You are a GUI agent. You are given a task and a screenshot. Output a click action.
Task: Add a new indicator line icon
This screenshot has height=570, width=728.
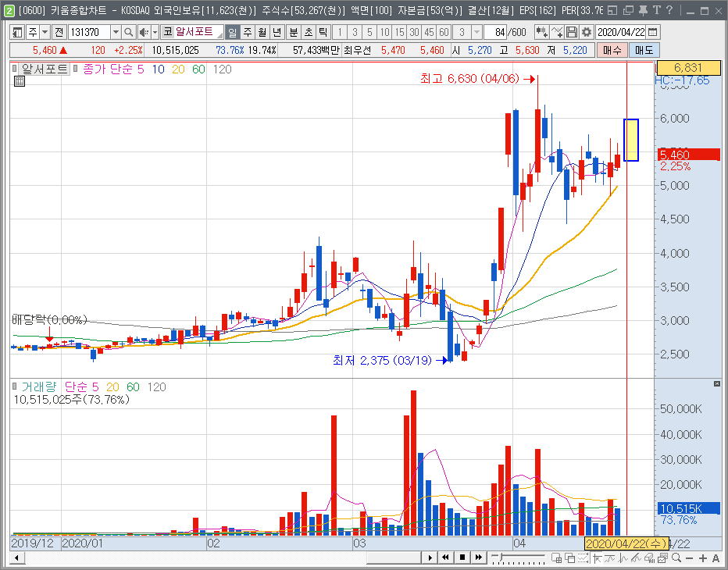(556, 32)
